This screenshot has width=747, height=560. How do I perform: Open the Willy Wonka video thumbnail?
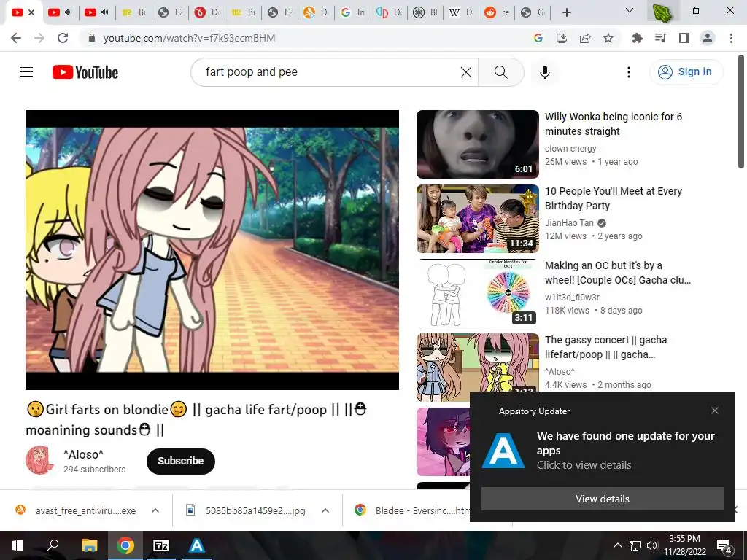click(477, 144)
